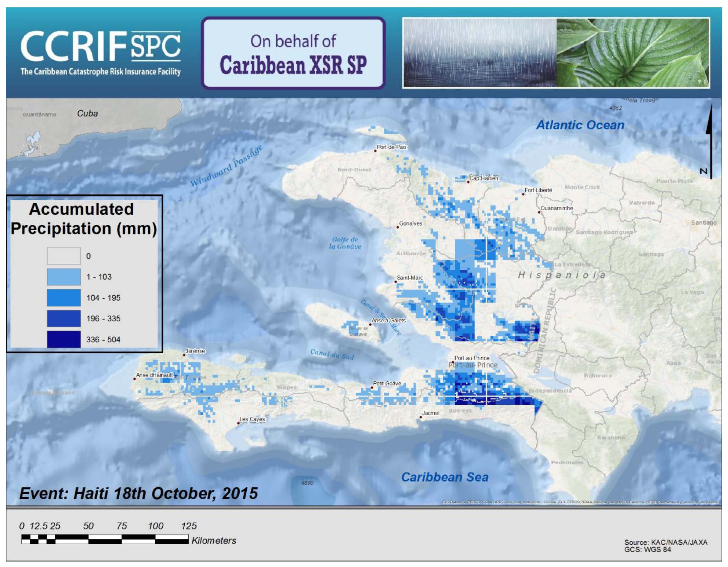
Task: Click the 'Canal du Sud' label
Action: (332, 354)
